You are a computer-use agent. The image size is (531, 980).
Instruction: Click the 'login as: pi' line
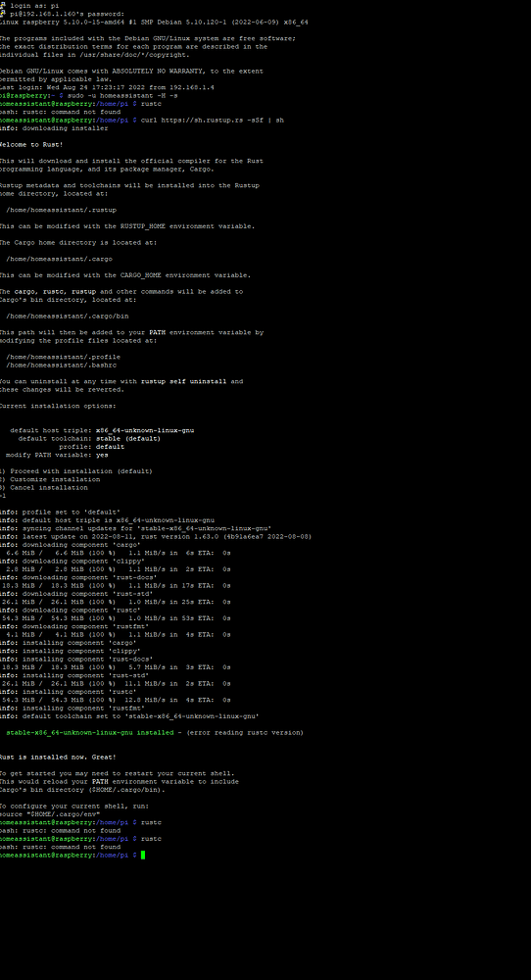pyautogui.click(x=34, y=6)
